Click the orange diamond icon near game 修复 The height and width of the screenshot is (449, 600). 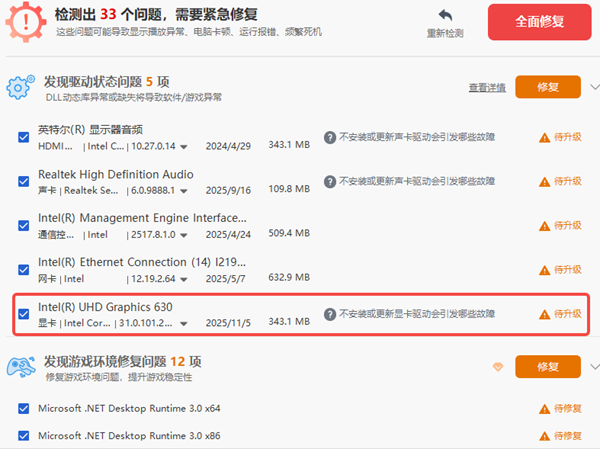[x=498, y=367]
